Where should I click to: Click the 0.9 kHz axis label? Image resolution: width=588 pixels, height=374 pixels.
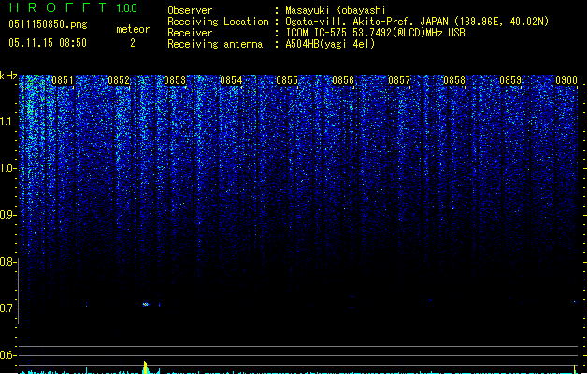(7, 215)
